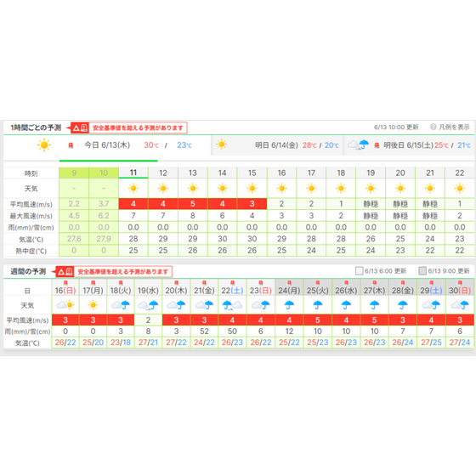Click the sunny icon under 17(月)
This screenshot has height=476, width=476.
tap(93, 305)
